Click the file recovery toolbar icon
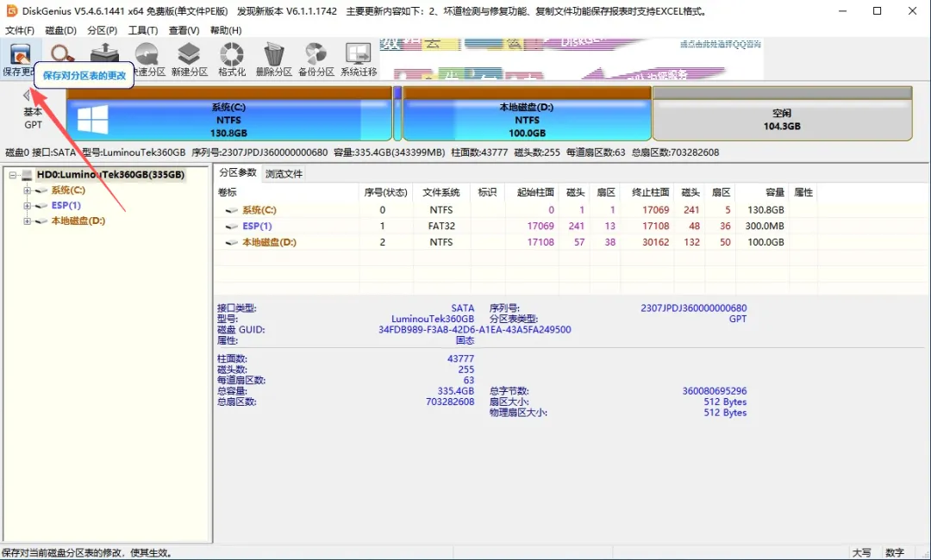 (104, 53)
